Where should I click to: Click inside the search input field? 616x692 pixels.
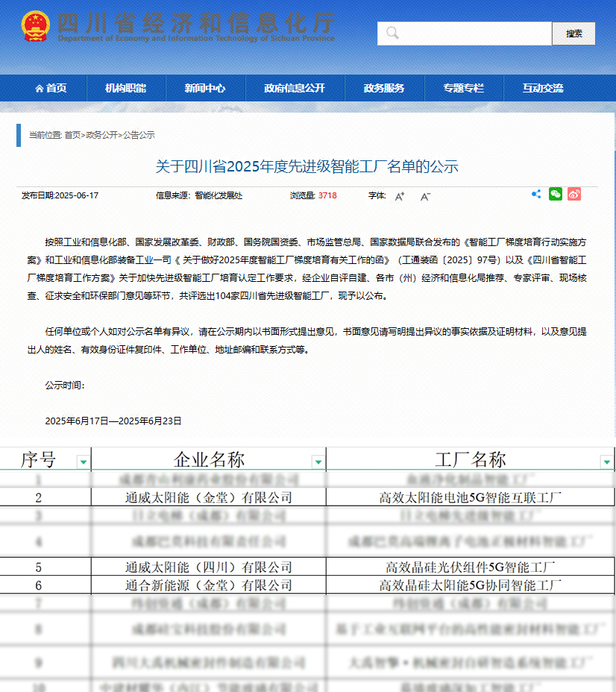(x=470, y=33)
